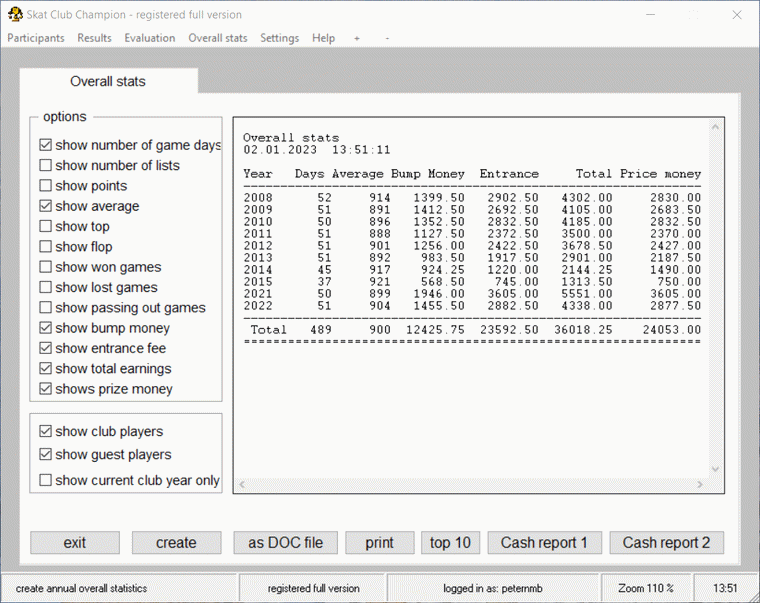Open the top 10 list
The image size is (760, 603).
pyautogui.click(x=450, y=542)
